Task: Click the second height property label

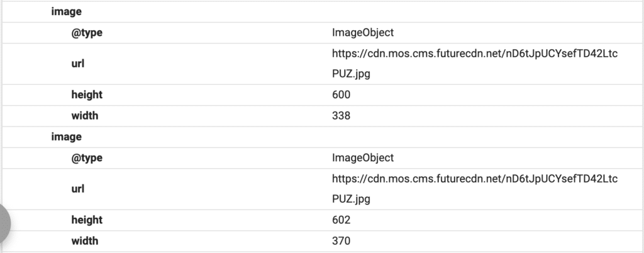Action: click(x=87, y=220)
